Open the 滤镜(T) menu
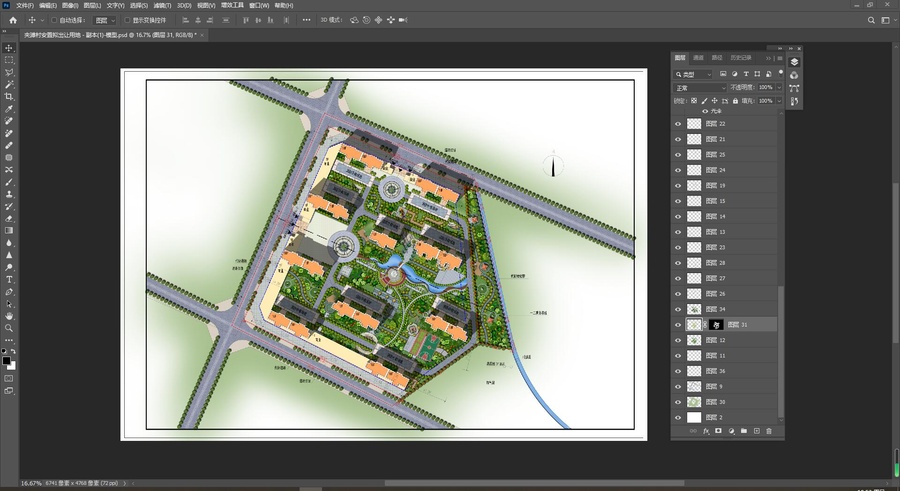Image resolution: width=900 pixels, height=491 pixels. 162,5
